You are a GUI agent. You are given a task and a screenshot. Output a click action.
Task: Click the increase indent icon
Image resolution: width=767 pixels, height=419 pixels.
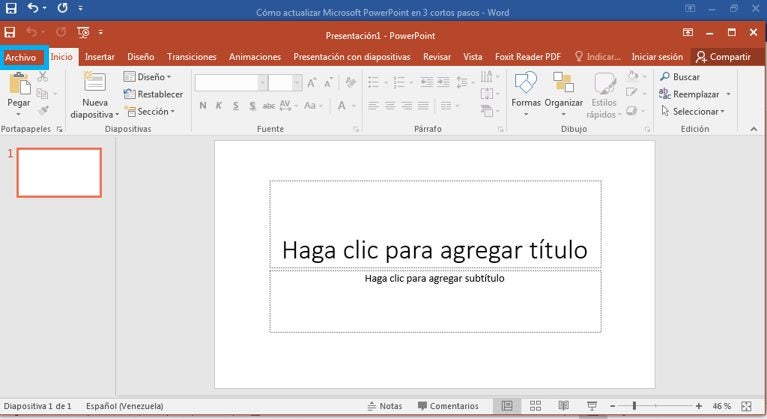pyautogui.click(x=443, y=82)
